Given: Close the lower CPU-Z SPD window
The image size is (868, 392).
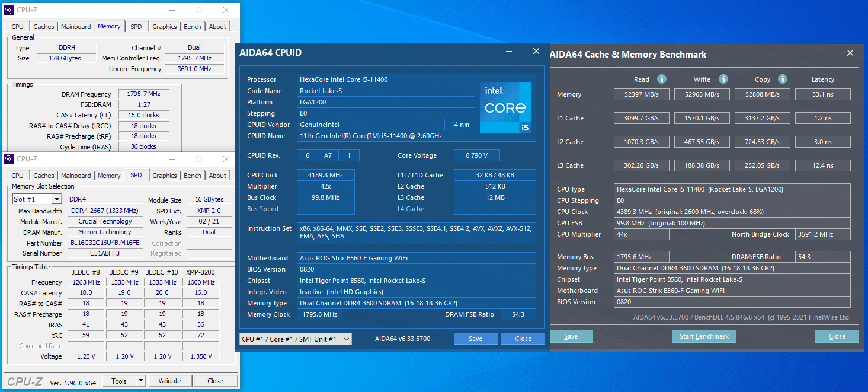Looking at the screenshot, I should pos(226,159).
